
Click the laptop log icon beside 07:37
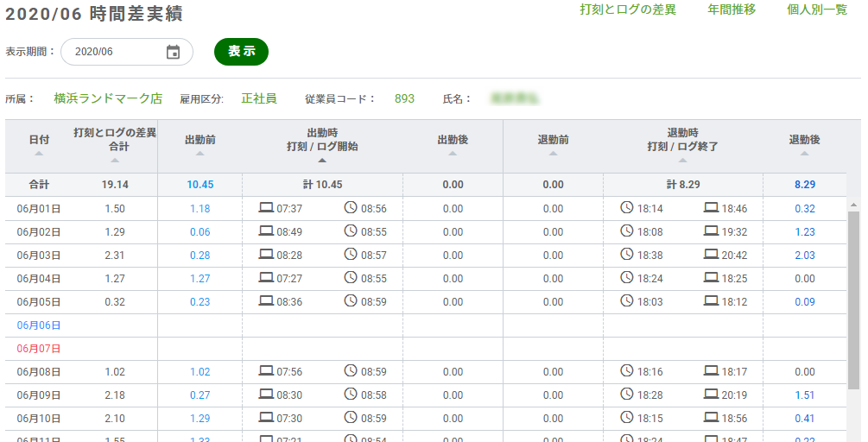[266, 208]
